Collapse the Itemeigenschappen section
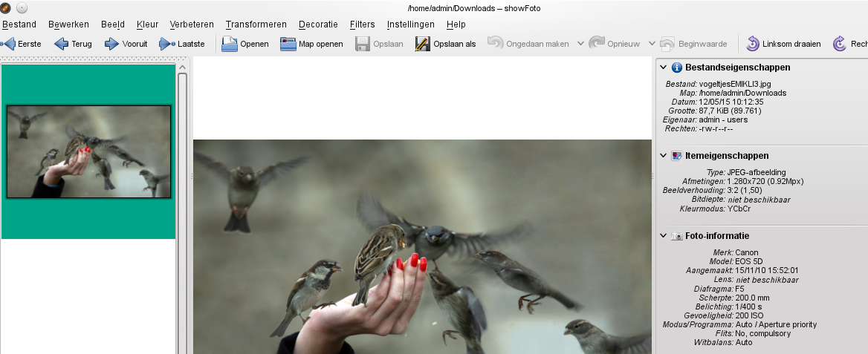The width and height of the screenshot is (868, 354). click(664, 156)
